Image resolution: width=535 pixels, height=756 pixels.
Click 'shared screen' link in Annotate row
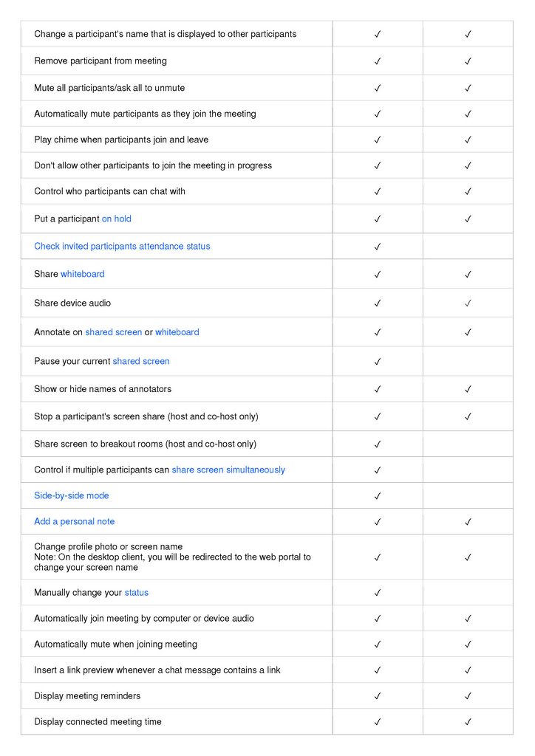coord(113,332)
